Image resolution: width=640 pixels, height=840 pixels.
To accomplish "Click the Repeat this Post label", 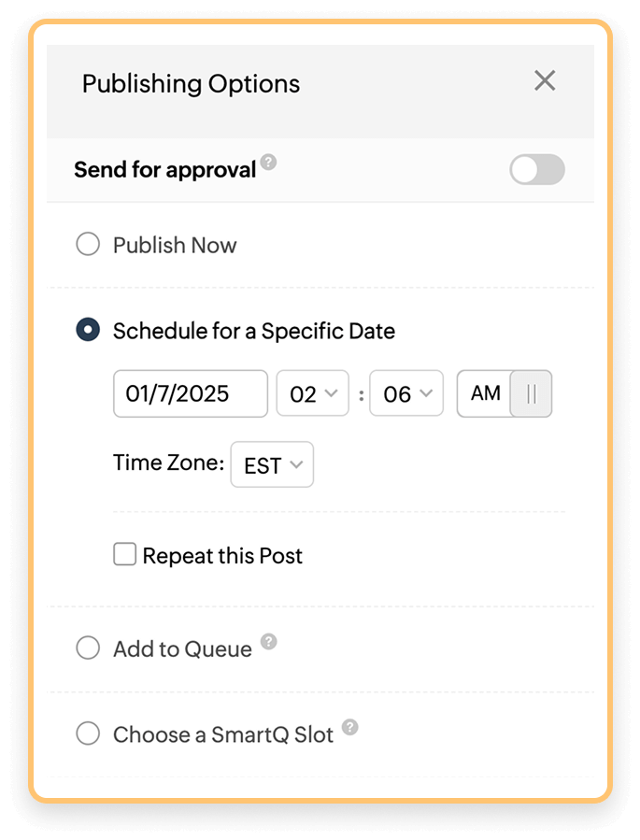I will click(221, 554).
